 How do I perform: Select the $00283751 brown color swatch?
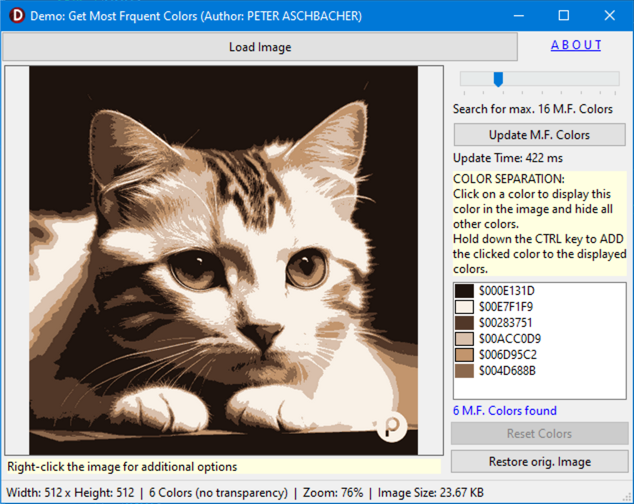tap(464, 323)
